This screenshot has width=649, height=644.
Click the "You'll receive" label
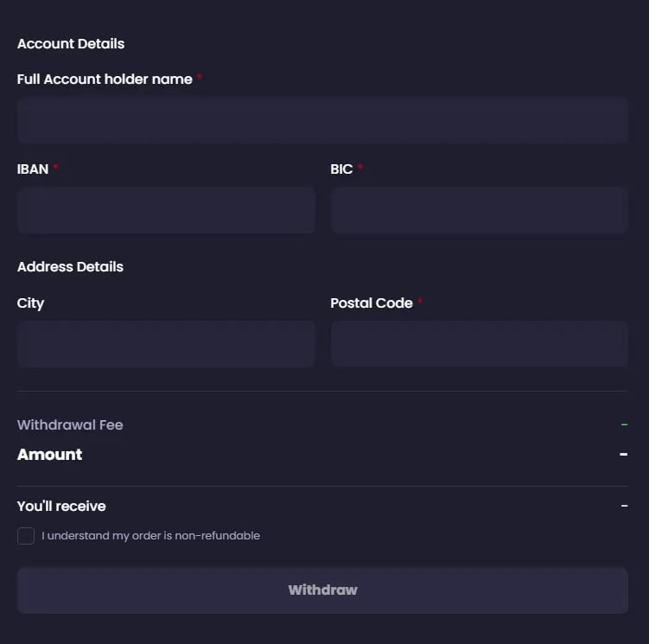coord(61,507)
